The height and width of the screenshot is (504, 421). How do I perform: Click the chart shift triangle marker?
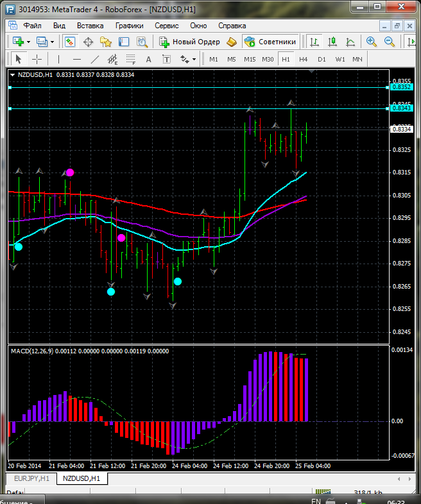(x=311, y=71)
